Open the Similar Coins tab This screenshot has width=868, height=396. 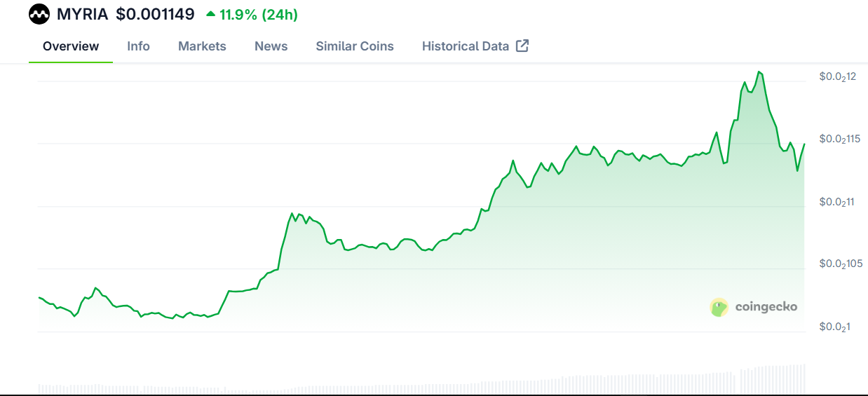pyautogui.click(x=355, y=46)
